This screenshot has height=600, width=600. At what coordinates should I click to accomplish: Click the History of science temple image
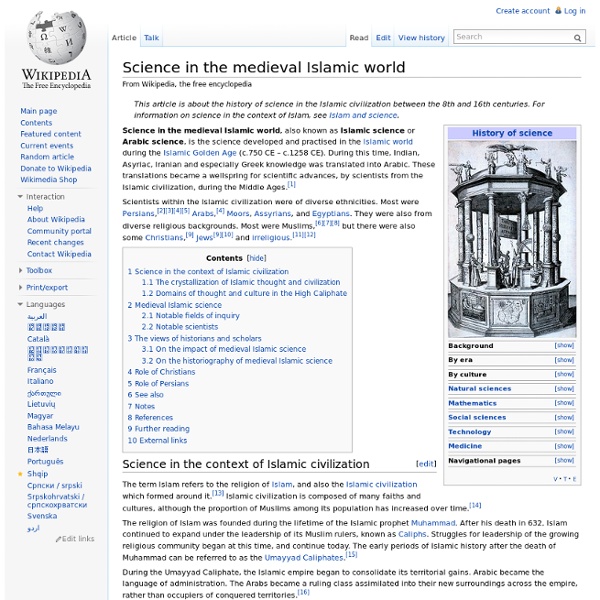coord(512,239)
